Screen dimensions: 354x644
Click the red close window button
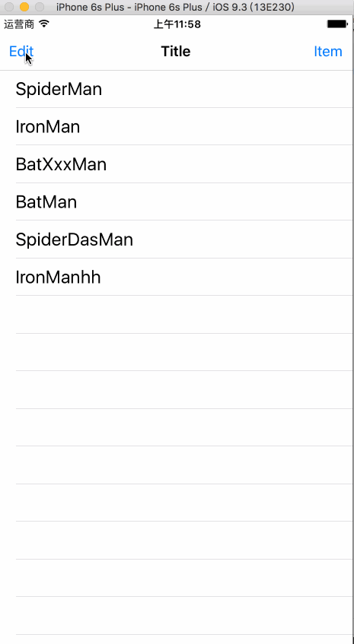(x=9, y=7)
